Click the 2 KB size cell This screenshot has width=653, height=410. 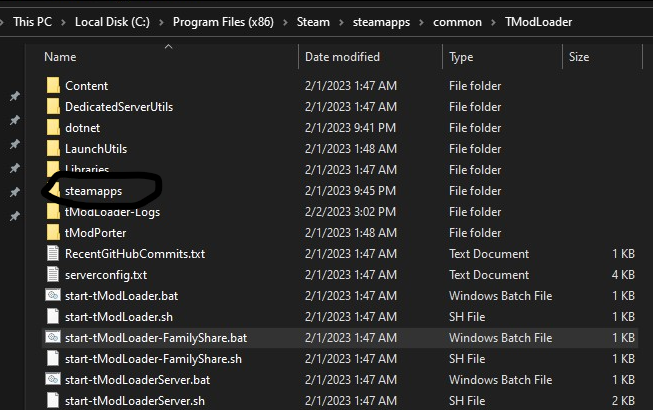click(623, 401)
